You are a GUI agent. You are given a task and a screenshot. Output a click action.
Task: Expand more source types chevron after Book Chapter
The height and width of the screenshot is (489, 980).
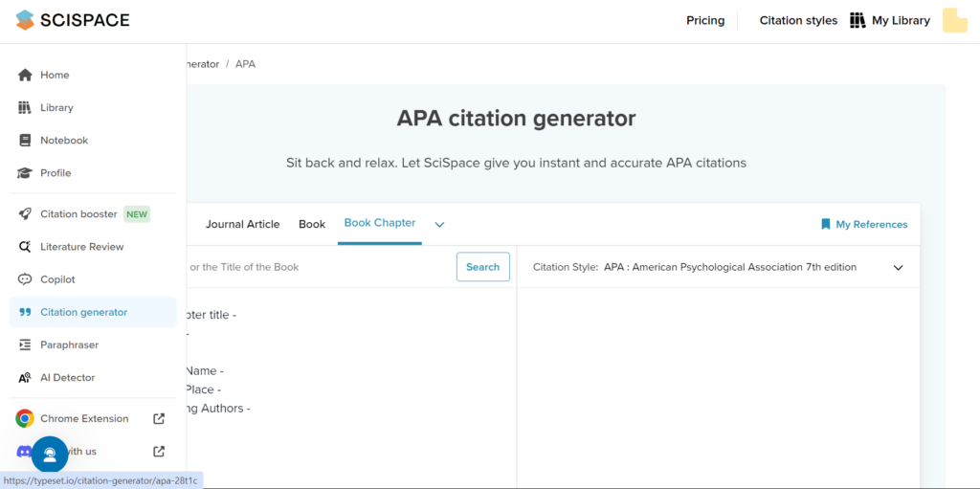tap(439, 225)
